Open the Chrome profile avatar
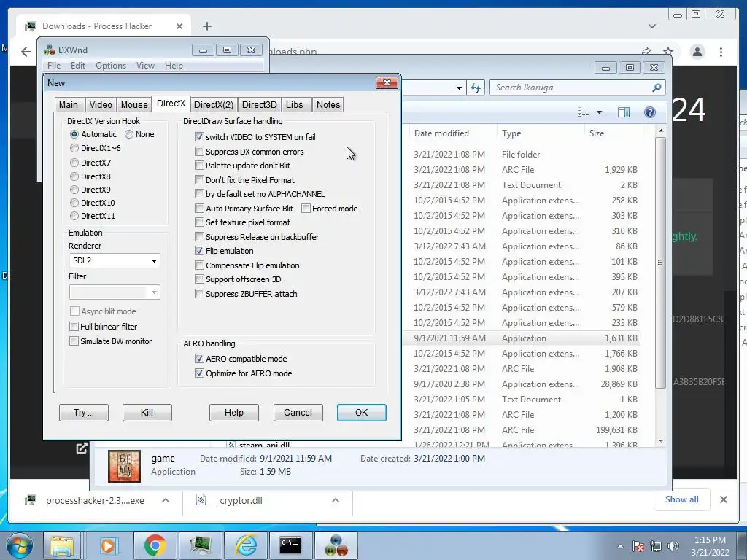 tap(697, 52)
